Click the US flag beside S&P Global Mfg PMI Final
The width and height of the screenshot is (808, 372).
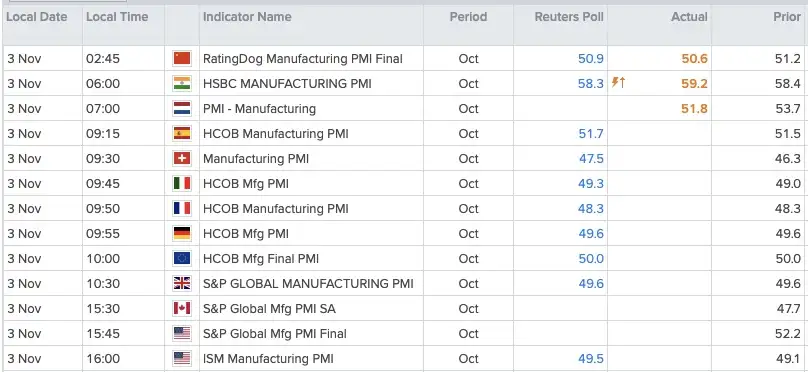tap(182, 333)
